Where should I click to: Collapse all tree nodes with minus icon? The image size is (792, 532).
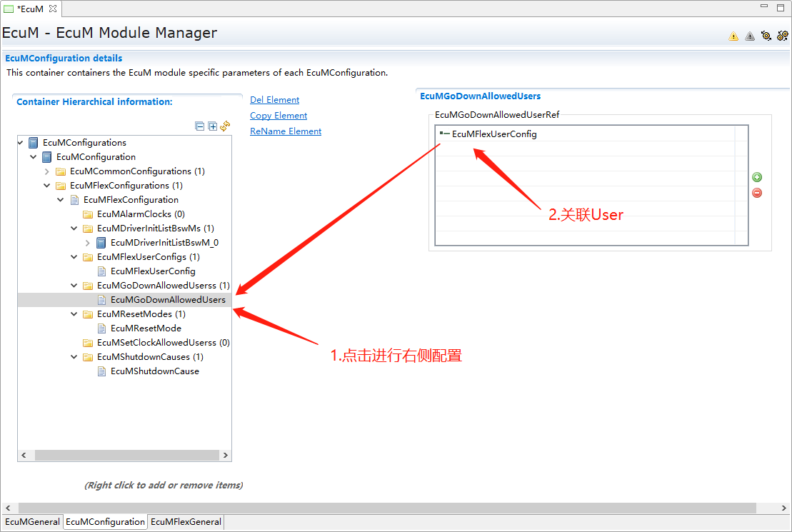pyautogui.click(x=200, y=126)
